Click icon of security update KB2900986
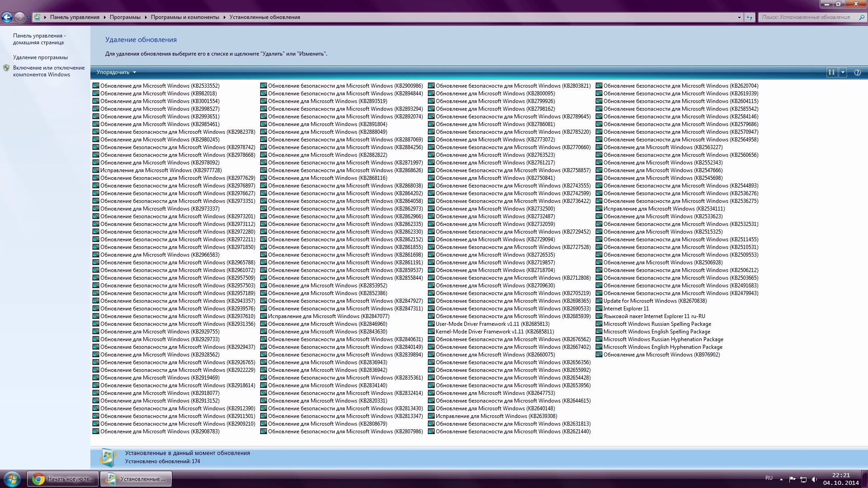 pyautogui.click(x=264, y=85)
